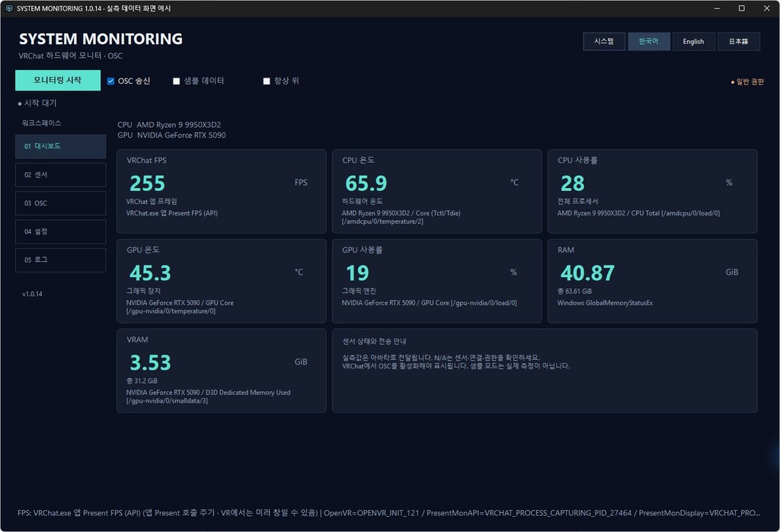Click the 센서 상태와 전송 안내 heading

pos(374,341)
